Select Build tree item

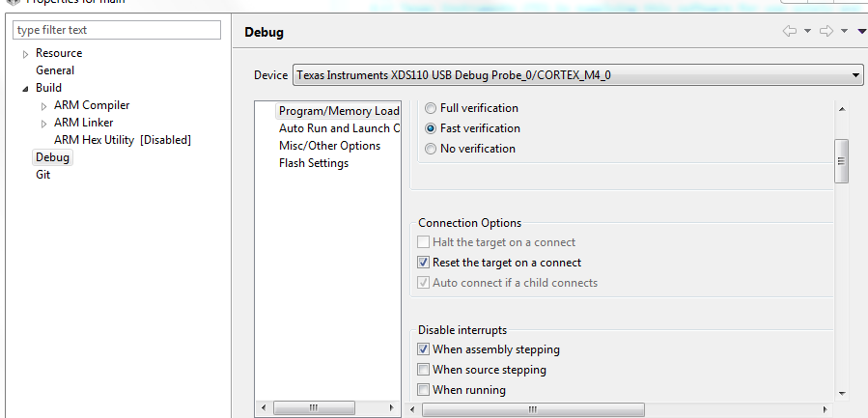tap(48, 88)
